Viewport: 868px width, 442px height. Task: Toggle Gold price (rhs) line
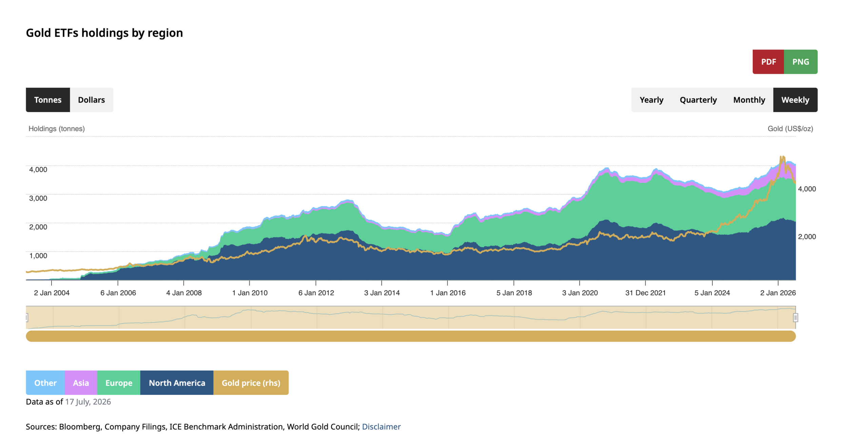[x=251, y=383]
